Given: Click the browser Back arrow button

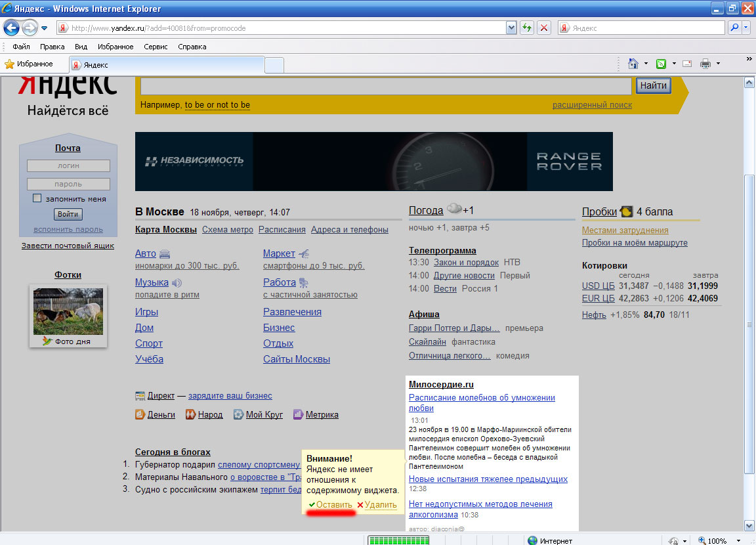Looking at the screenshot, I should pos(12,28).
